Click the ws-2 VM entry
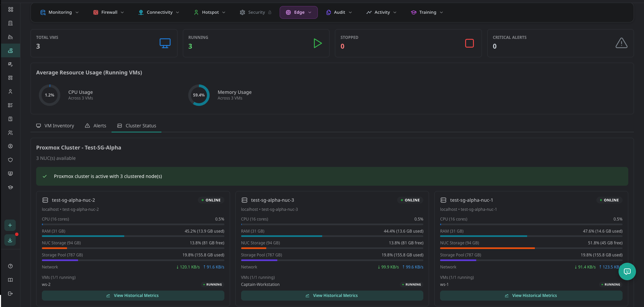Image resolution: width=644 pixels, height=307 pixels. pos(46,285)
